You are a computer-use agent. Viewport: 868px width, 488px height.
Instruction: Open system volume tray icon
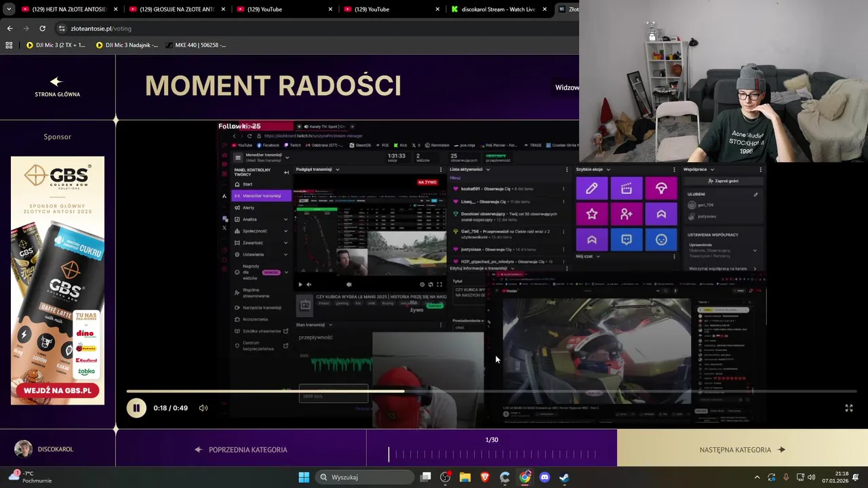pos(812,477)
